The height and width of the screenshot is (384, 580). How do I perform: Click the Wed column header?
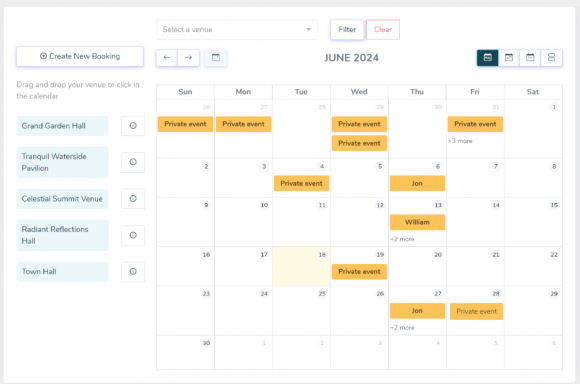click(x=359, y=92)
